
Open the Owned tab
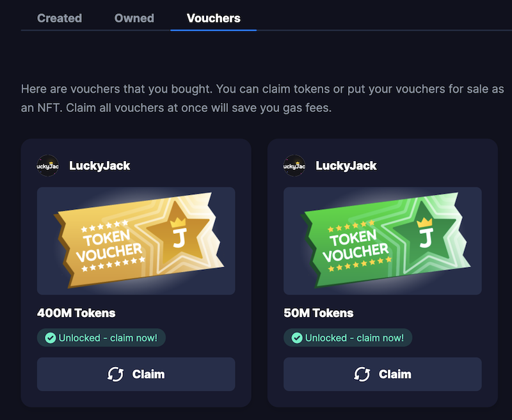coord(134,19)
